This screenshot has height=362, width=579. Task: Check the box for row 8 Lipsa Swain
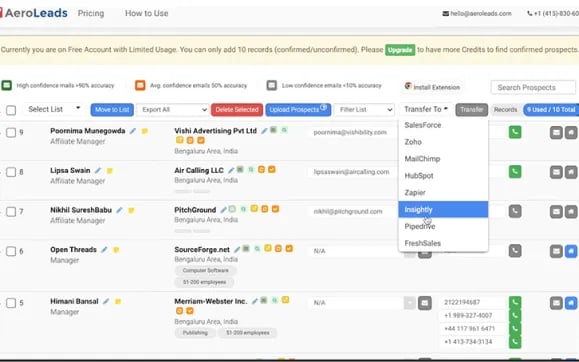[x=11, y=172]
